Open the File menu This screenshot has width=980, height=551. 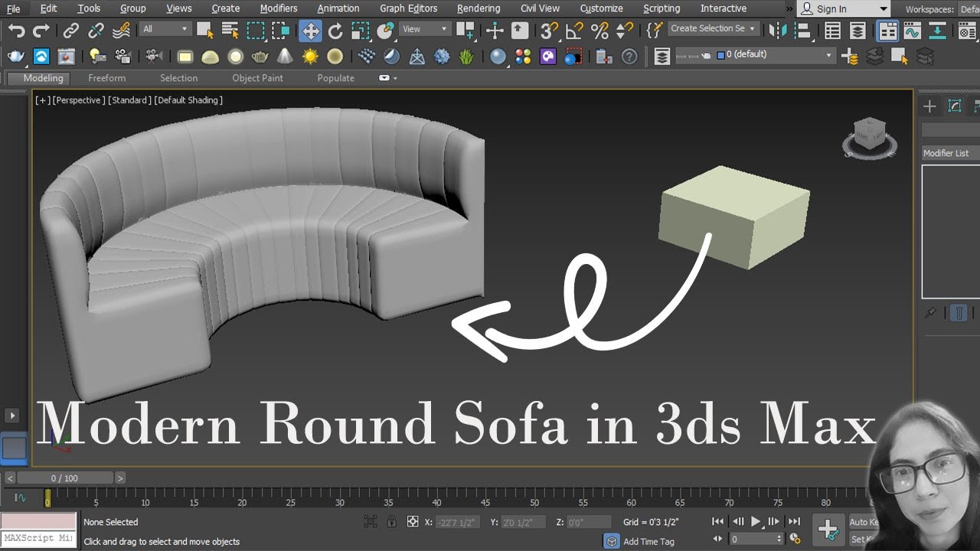click(x=14, y=8)
